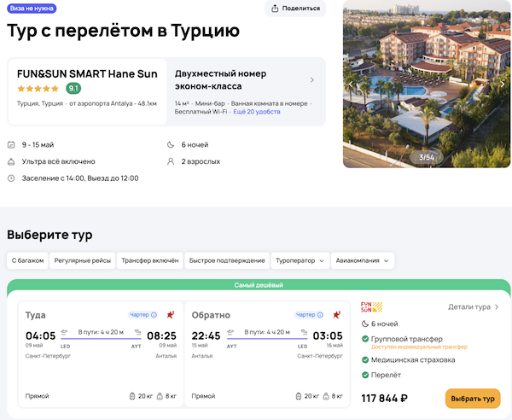Click the outbound 20 кг baggage icon
This screenshot has width=512, height=420.
(x=132, y=396)
